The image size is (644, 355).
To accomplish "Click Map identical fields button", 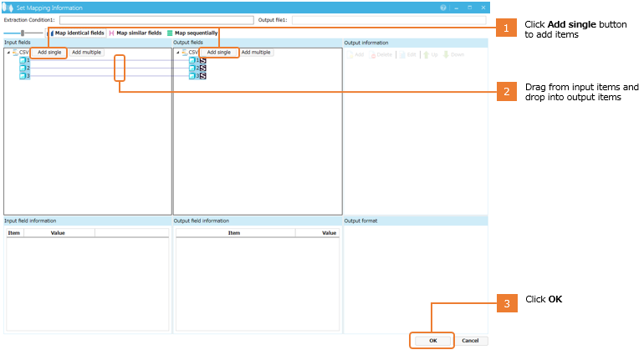I will [x=78, y=33].
